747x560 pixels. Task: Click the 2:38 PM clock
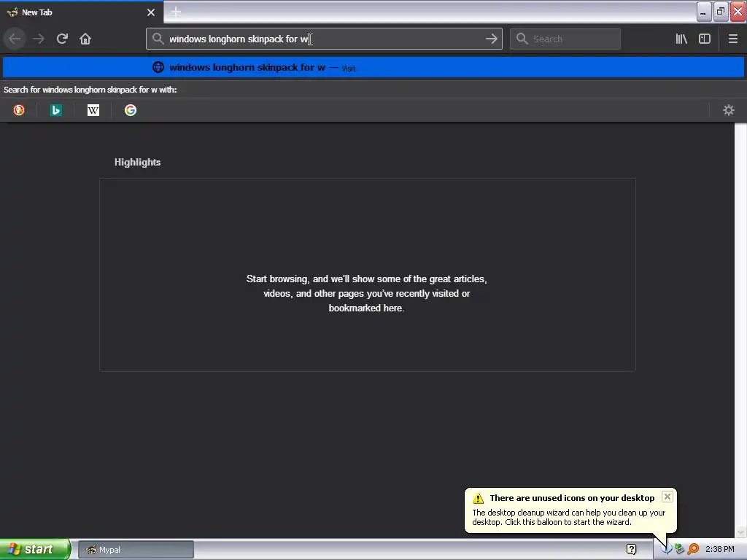coord(719,550)
